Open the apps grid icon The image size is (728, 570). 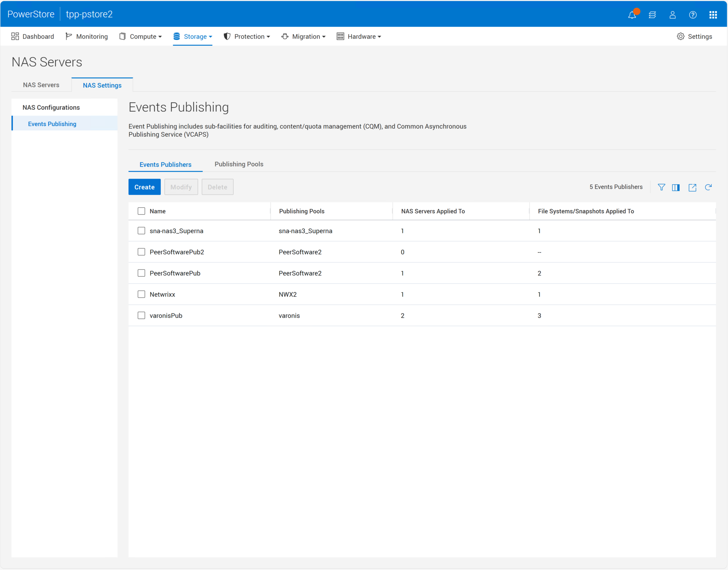713,15
